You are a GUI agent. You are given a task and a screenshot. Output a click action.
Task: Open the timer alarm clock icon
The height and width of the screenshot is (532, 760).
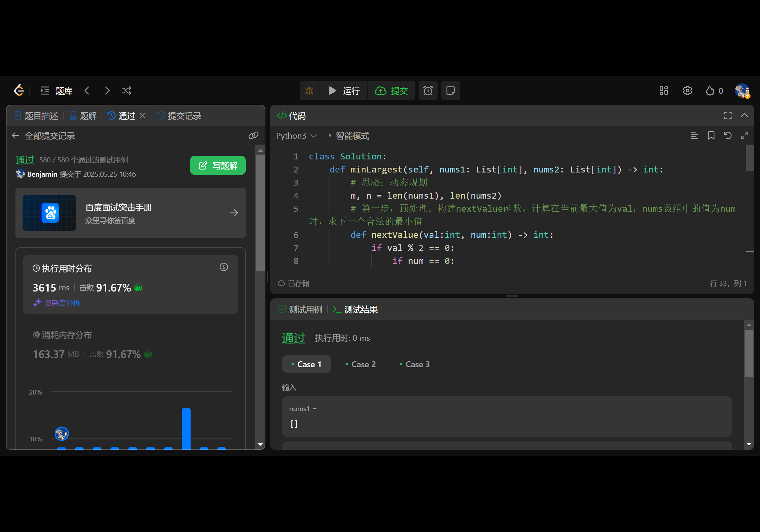pos(428,90)
